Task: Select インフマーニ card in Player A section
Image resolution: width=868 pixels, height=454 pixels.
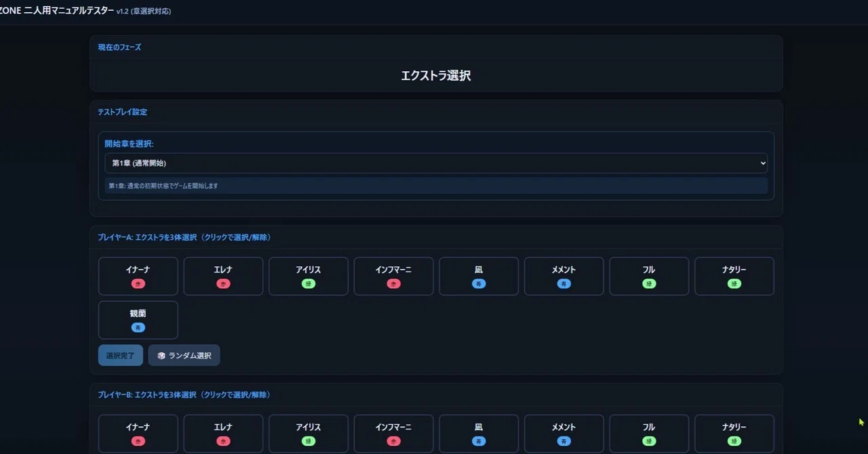Action: coord(393,276)
